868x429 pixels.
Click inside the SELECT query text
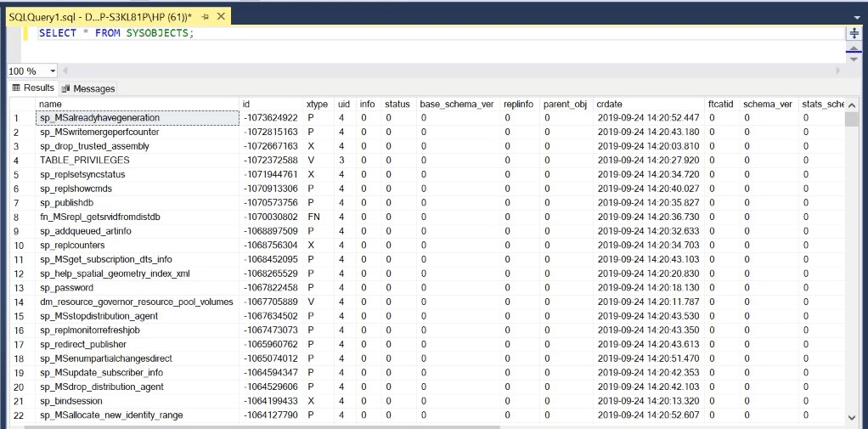116,33
